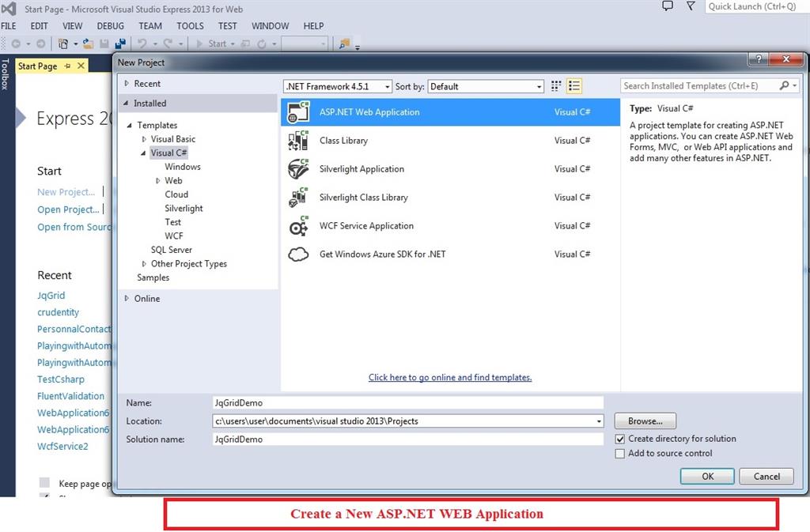This screenshot has width=810, height=532.
Task: Expand the Online section
Action: click(127, 298)
